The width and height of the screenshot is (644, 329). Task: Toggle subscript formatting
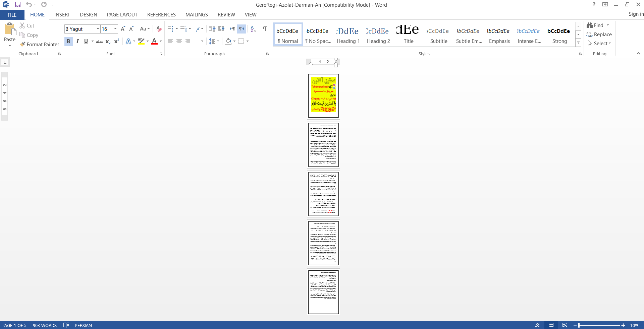point(108,41)
